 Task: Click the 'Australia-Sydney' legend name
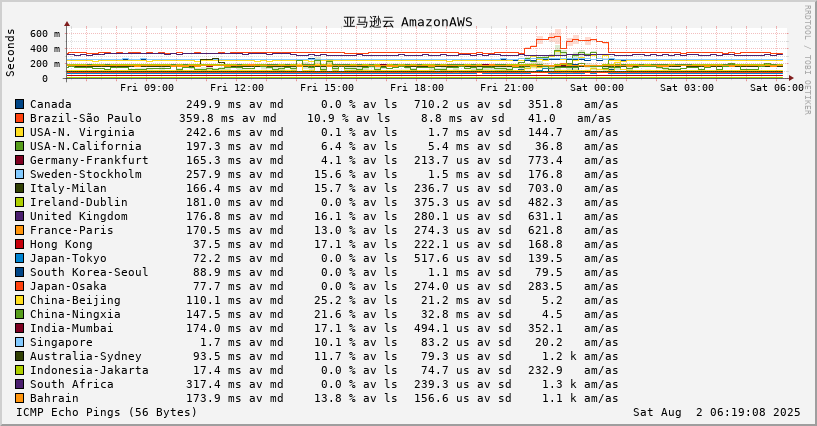[85, 356]
